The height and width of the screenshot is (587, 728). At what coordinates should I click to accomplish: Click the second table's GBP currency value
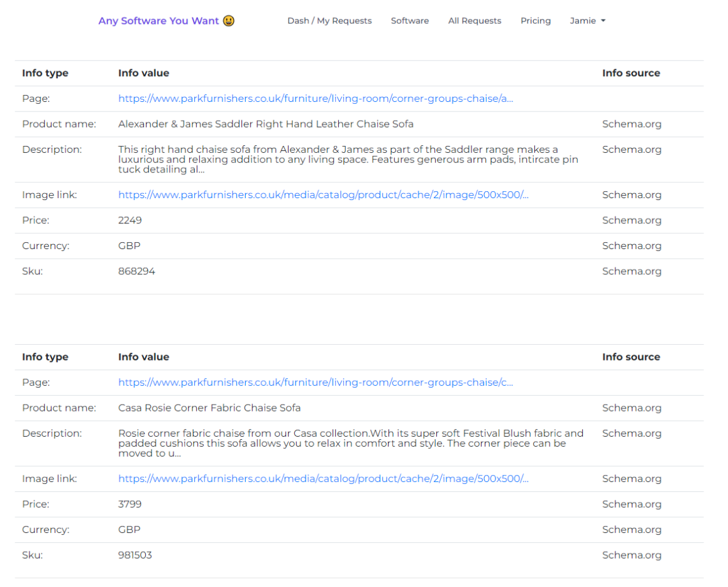pos(129,530)
